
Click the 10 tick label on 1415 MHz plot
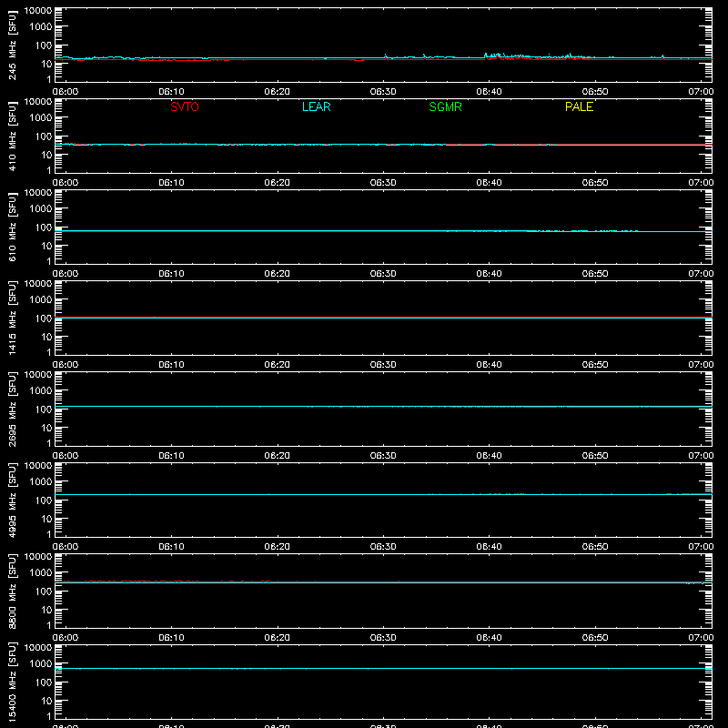click(x=46, y=337)
